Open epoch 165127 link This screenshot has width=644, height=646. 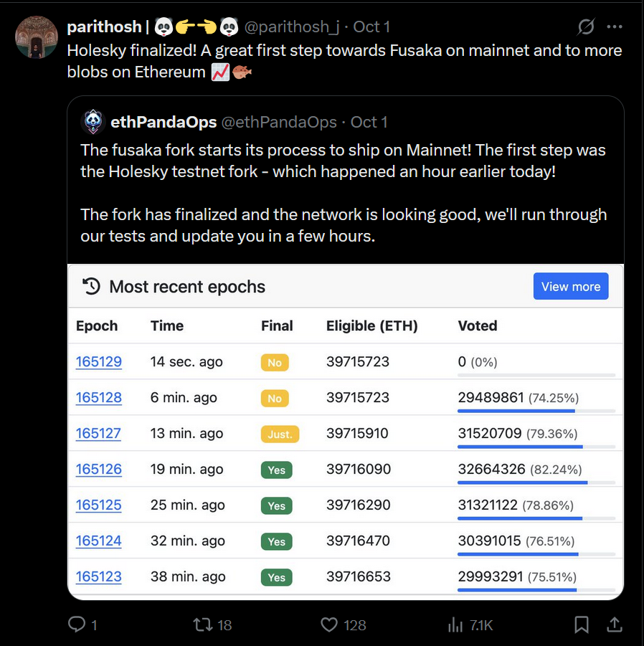[x=99, y=434]
